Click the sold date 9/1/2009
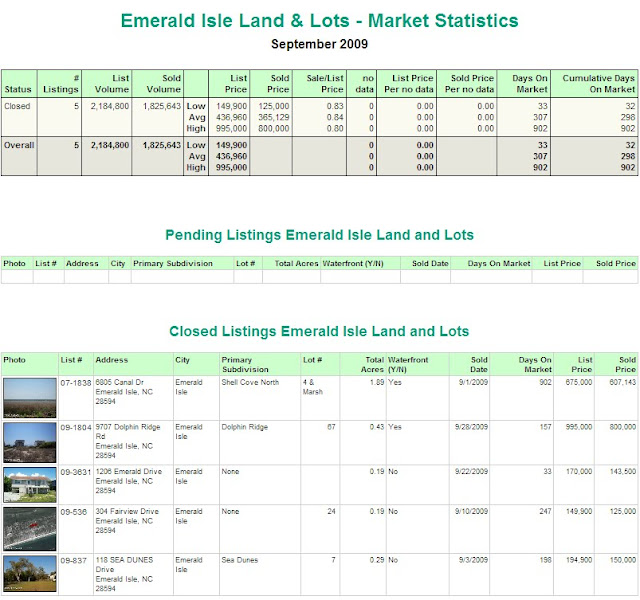The width and height of the screenshot is (640, 600). (473, 382)
